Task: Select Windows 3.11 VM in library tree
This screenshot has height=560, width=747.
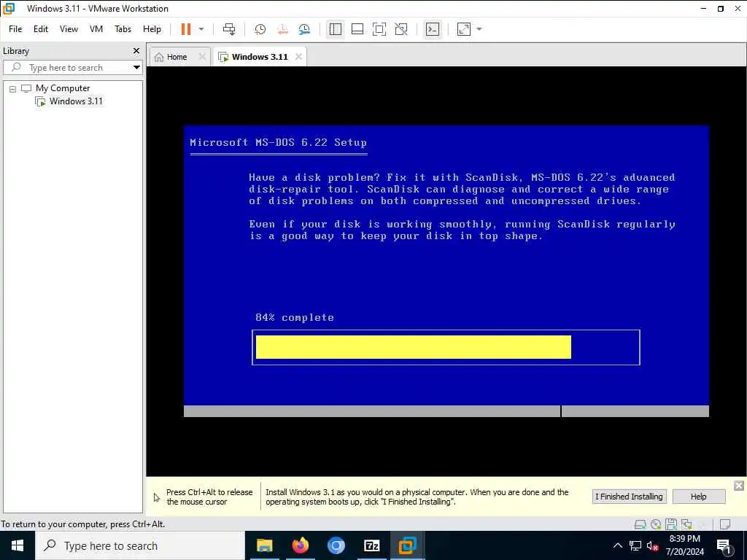Action: [76, 101]
